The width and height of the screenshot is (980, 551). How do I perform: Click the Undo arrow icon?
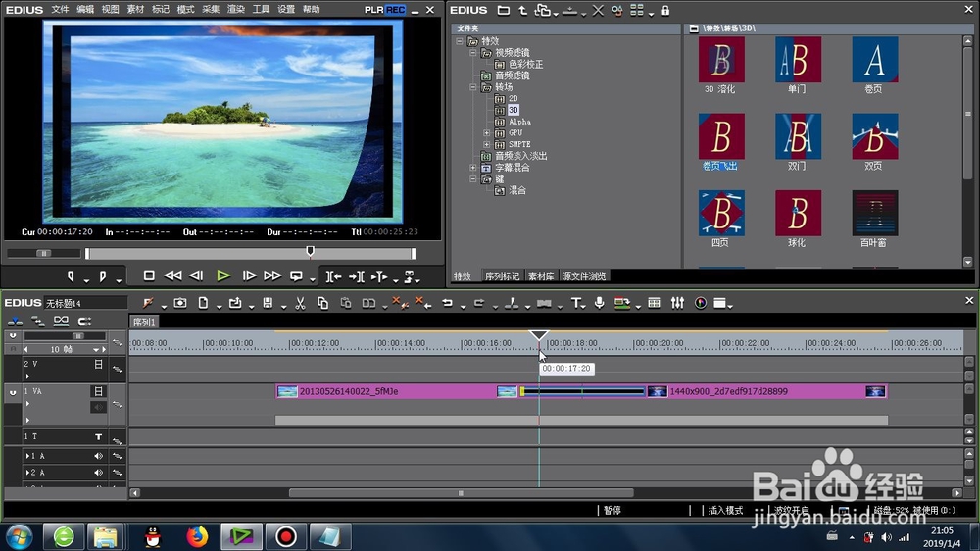click(448, 303)
